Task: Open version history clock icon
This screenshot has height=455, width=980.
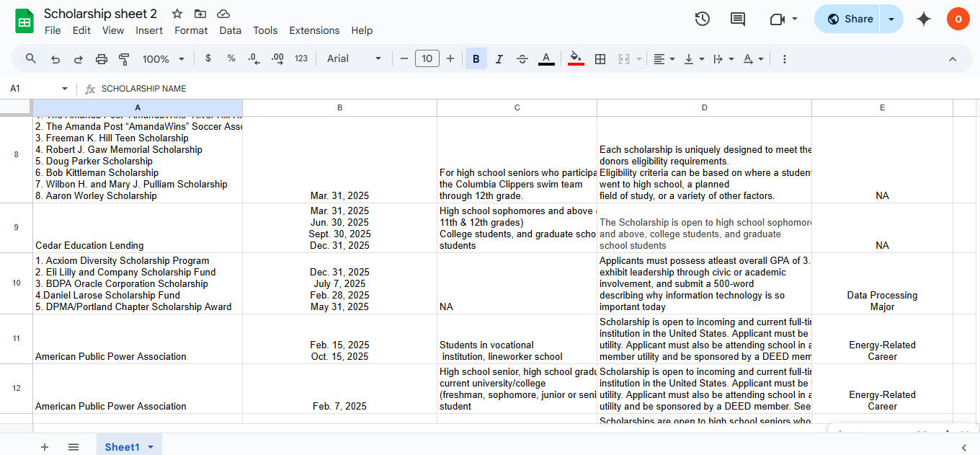Action: pyautogui.click(x=702, y=19)
